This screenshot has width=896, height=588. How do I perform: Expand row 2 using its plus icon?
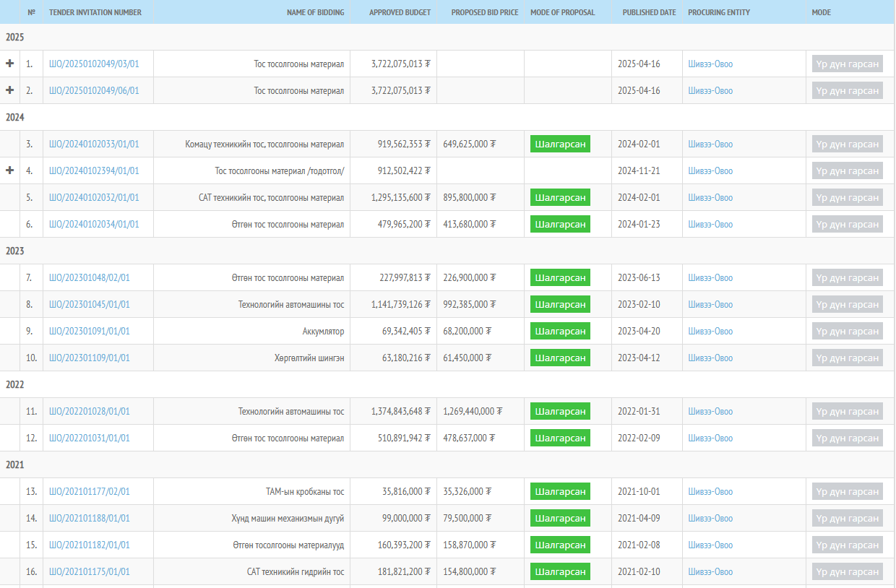[10, 90]
